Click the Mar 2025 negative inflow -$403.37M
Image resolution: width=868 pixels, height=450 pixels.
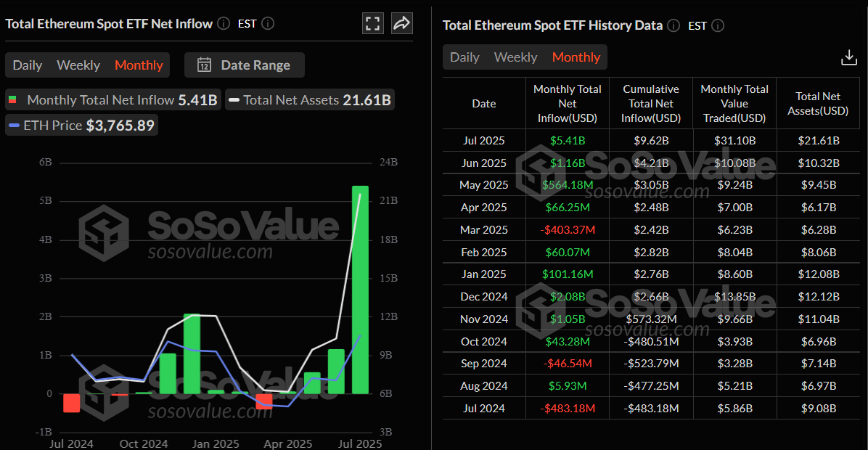pyautogui.click(x=567, y=229)
